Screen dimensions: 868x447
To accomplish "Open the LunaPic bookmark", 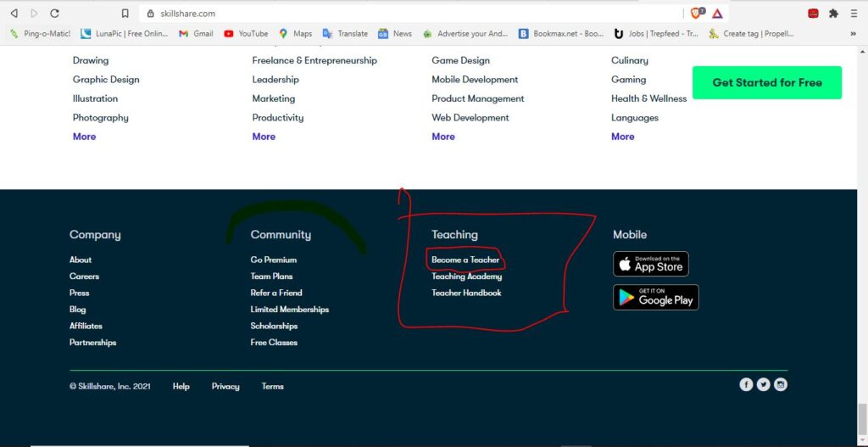I will pyautogui.click(x=125, y=34).
